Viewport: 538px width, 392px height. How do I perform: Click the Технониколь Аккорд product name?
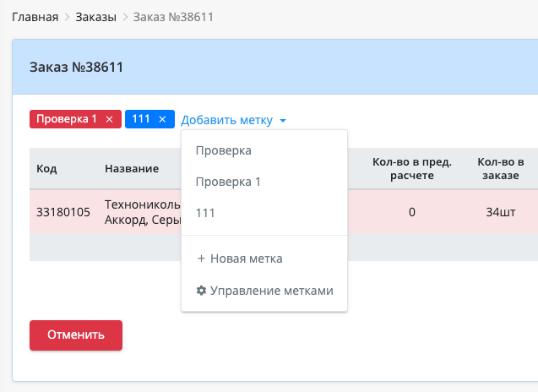pyautogui.click(x=141, y=212)
